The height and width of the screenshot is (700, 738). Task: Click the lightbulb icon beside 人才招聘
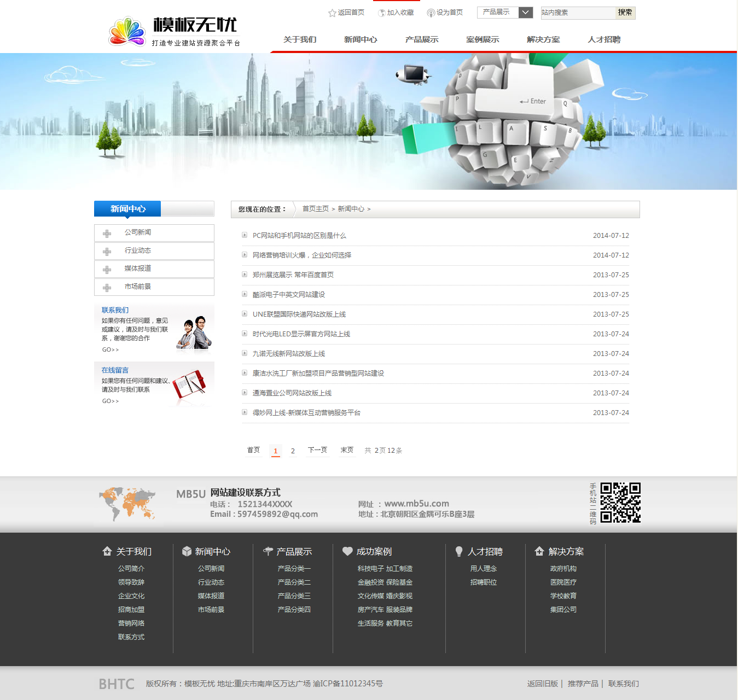point(459,551)
